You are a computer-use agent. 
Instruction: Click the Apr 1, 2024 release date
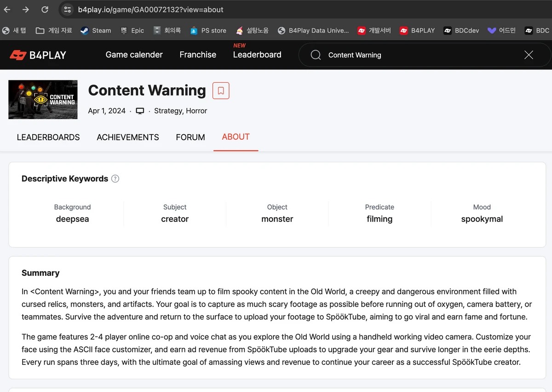coord(107,111)
